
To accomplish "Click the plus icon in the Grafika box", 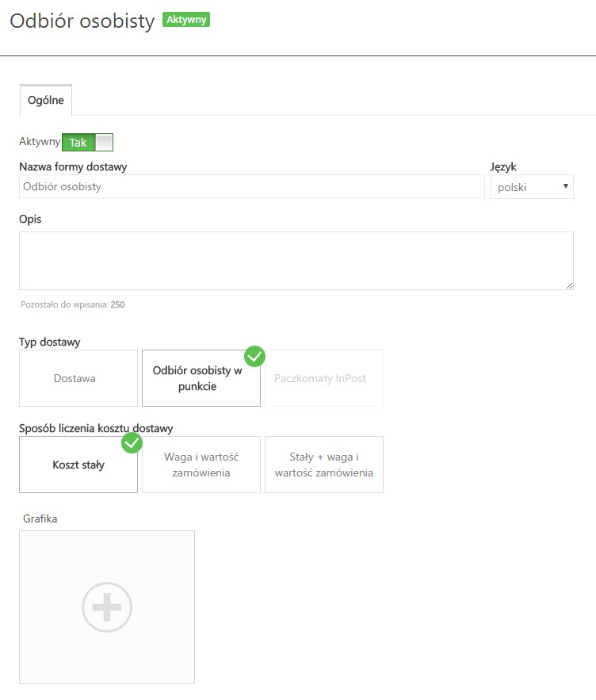I will click(x=107, y=607).
